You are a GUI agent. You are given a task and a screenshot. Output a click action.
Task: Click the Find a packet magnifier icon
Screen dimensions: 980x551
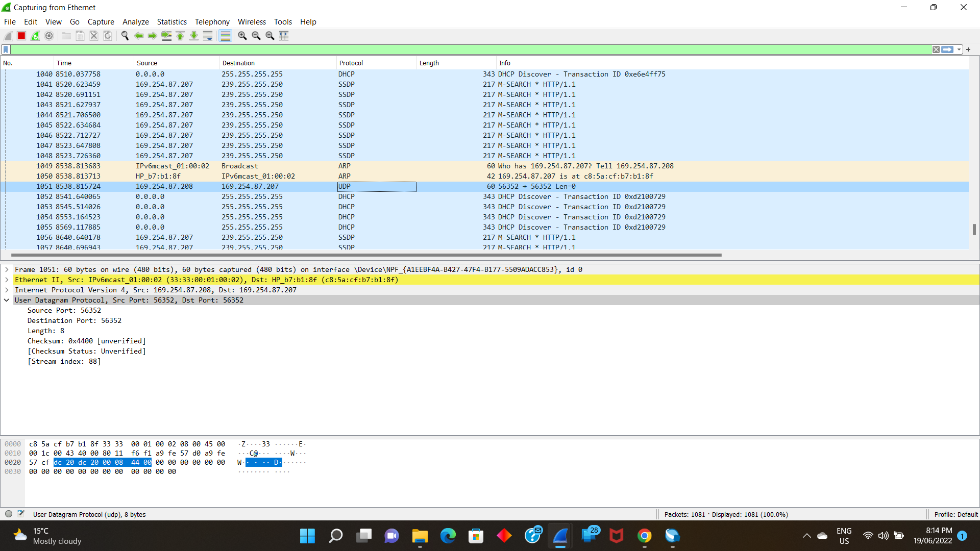point(125,36)
